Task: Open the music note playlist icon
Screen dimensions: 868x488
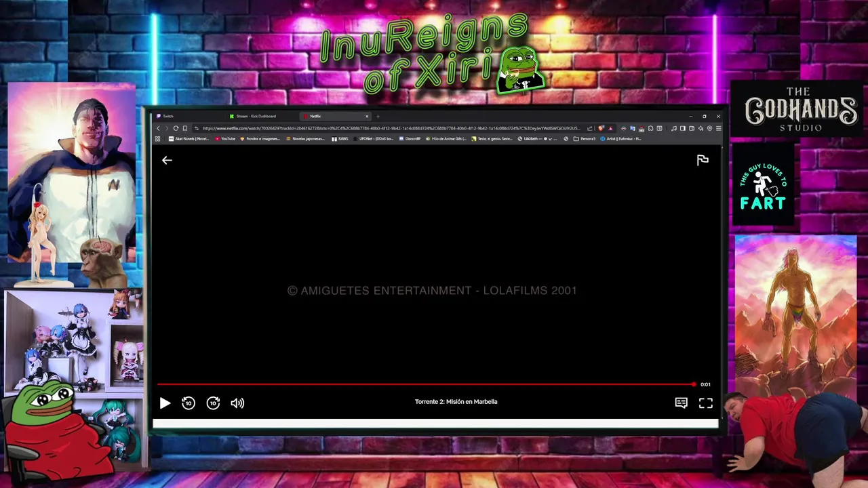Action: pyautogui.click(x=674, y=128)
